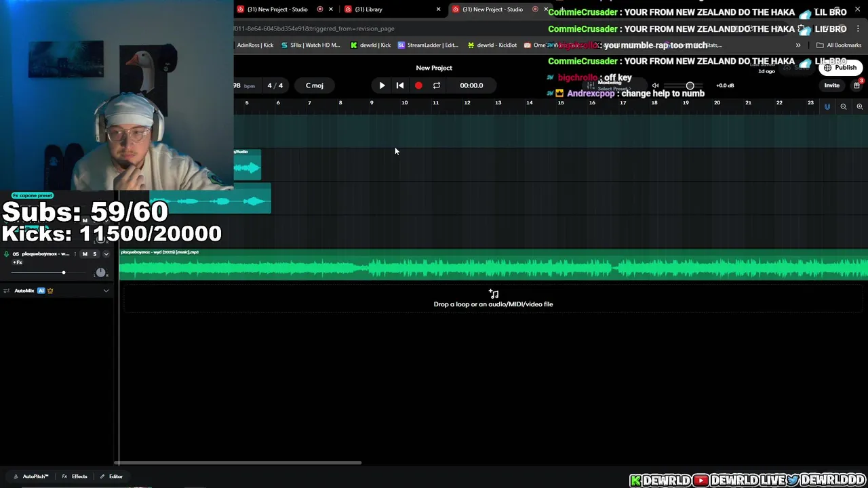Open SFlix | Watch HD bookmark

[309, 45]
